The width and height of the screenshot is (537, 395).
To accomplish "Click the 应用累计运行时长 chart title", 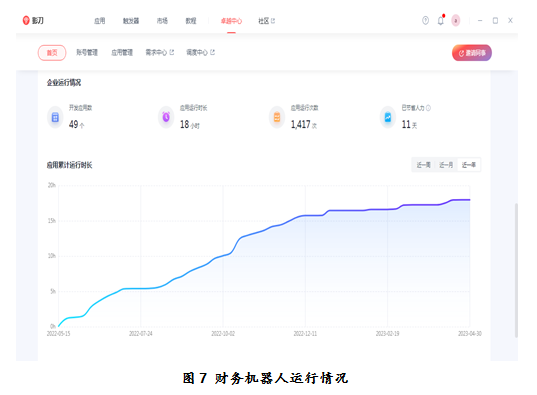I will [70, 165].
